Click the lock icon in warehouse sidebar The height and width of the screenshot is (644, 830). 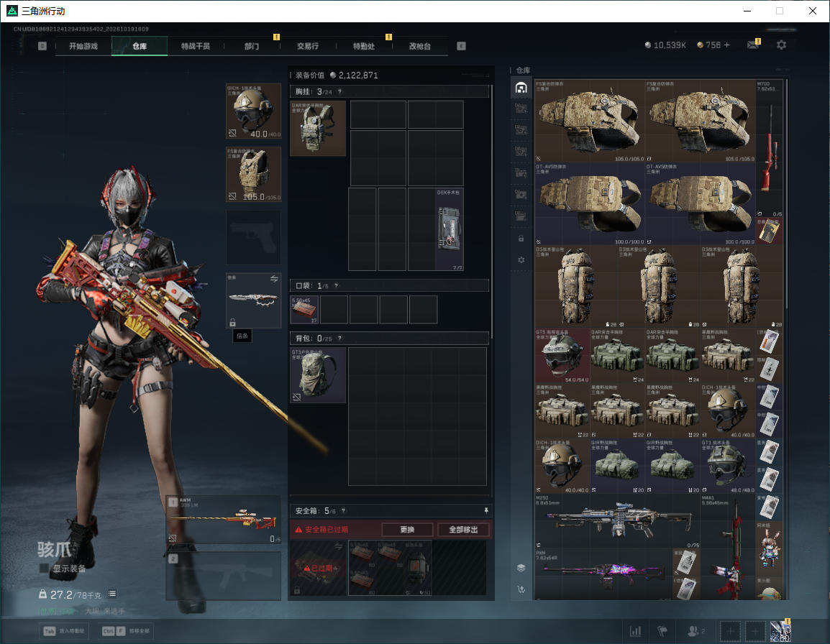tap(521, 239)
